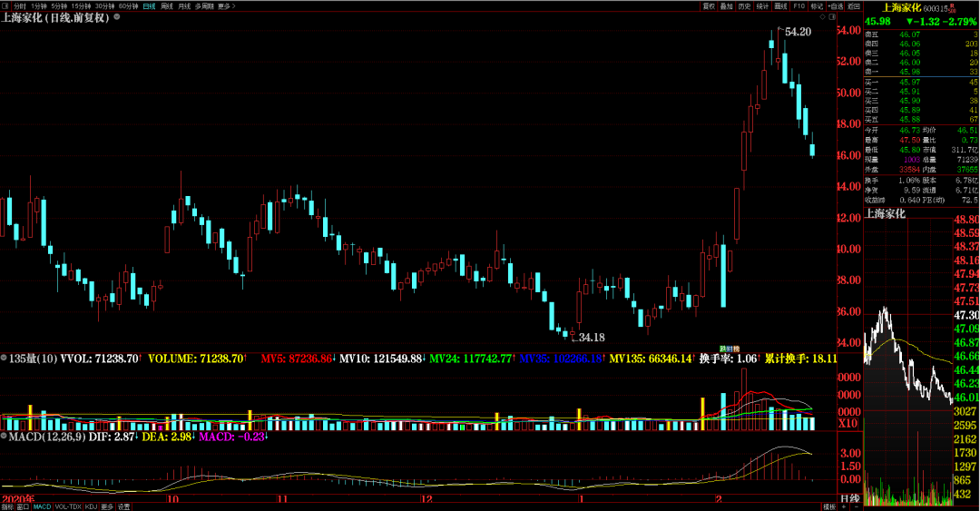Click 上海家化 intraday mini-chart title

(885, 214)
